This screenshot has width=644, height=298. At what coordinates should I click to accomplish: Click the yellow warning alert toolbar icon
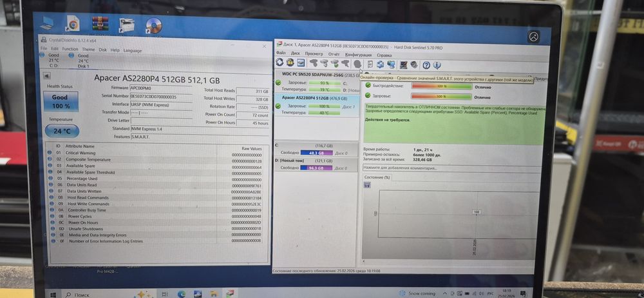290,63
